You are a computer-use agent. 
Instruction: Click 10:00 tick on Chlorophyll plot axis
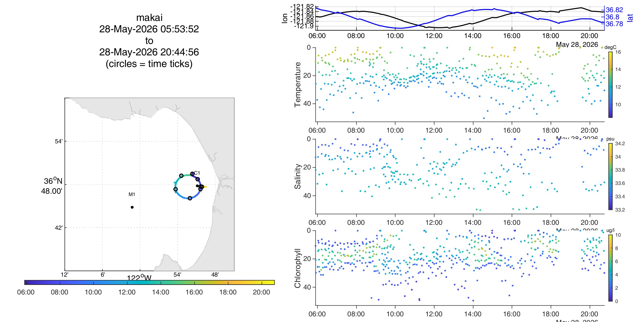click(395, 314)
